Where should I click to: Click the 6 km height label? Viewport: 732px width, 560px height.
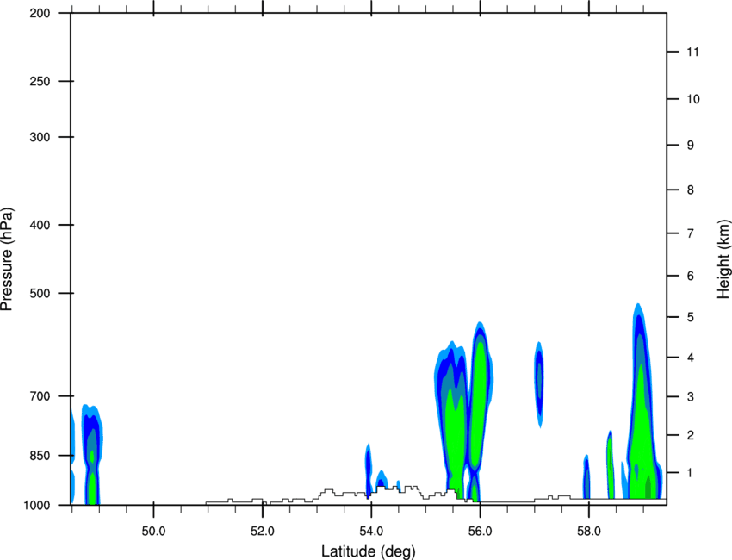[691, 276]
